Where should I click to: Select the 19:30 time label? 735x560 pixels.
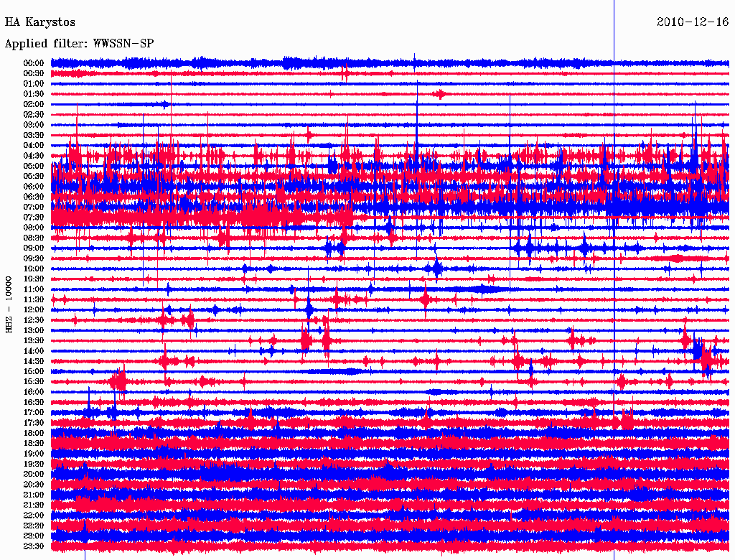point(33,464)
